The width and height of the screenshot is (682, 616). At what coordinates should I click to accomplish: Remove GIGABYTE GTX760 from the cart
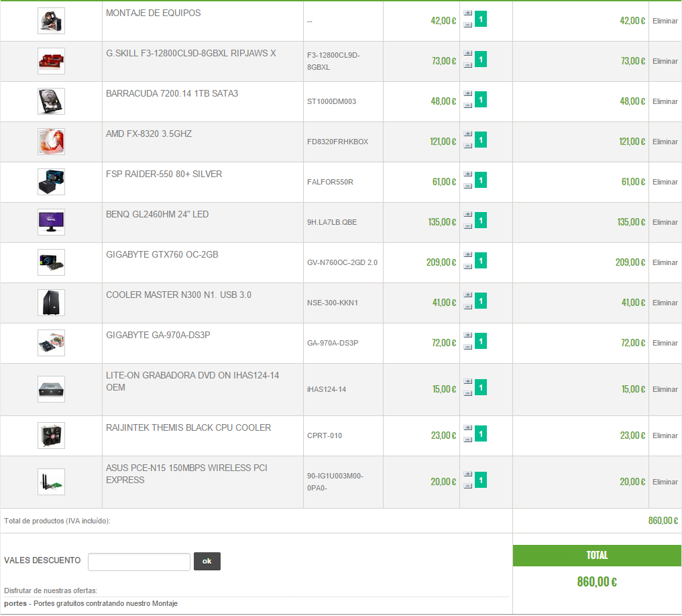665,262
